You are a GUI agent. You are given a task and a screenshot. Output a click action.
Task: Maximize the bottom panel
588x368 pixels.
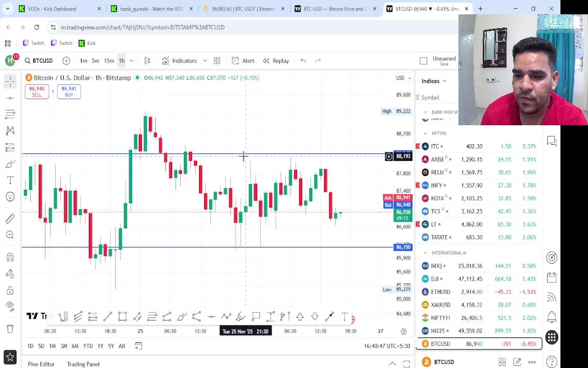pos(406,363)
